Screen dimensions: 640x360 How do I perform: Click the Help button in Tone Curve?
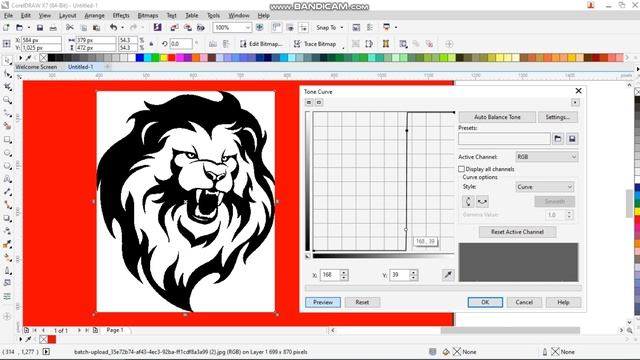tap(563, 302)
